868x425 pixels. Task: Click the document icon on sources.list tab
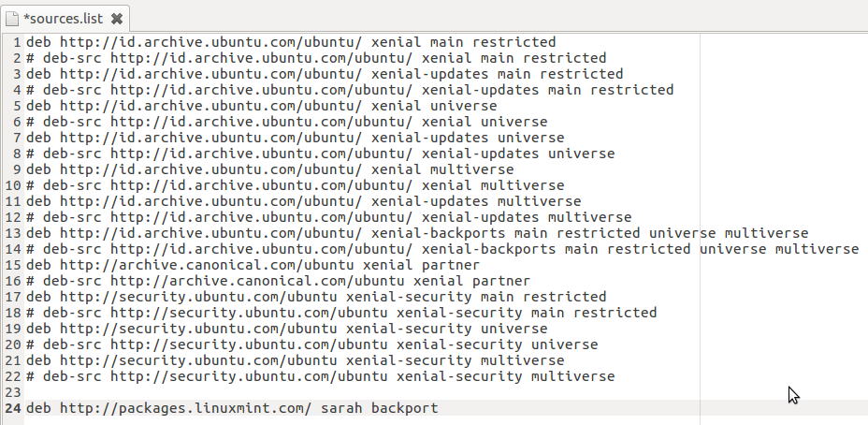click(x=11, y=19)
